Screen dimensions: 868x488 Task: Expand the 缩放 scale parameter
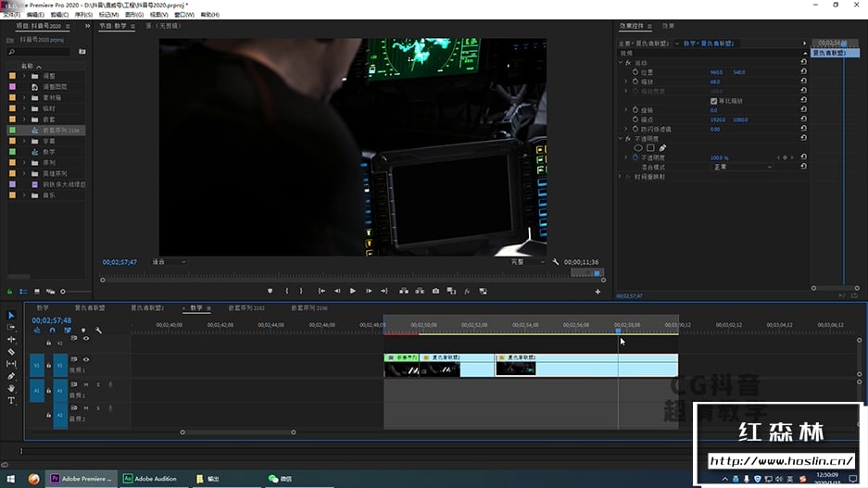click(x=626, y=81)
